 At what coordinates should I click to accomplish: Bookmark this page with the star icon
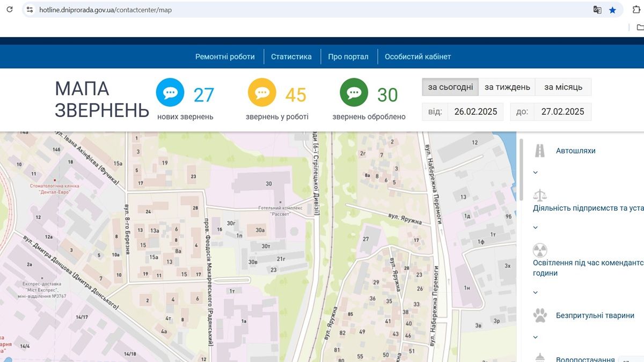[612, 10]
